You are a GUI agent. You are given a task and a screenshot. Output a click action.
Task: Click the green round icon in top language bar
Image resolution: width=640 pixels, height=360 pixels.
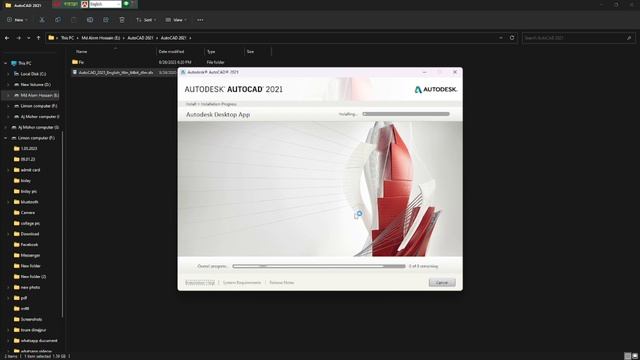click(x=127, y=4)
